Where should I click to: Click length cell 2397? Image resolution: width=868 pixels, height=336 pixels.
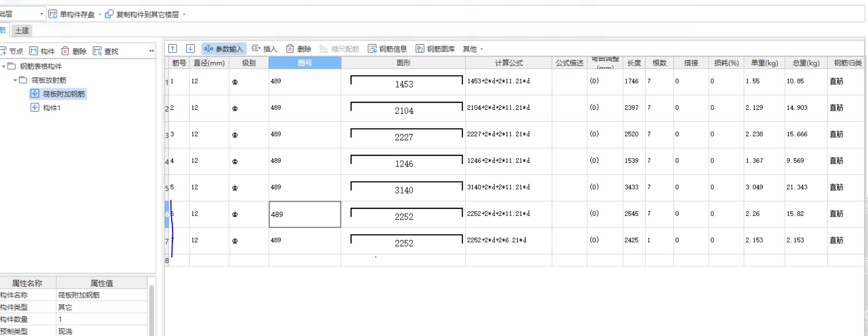click(x=634, y=108)
